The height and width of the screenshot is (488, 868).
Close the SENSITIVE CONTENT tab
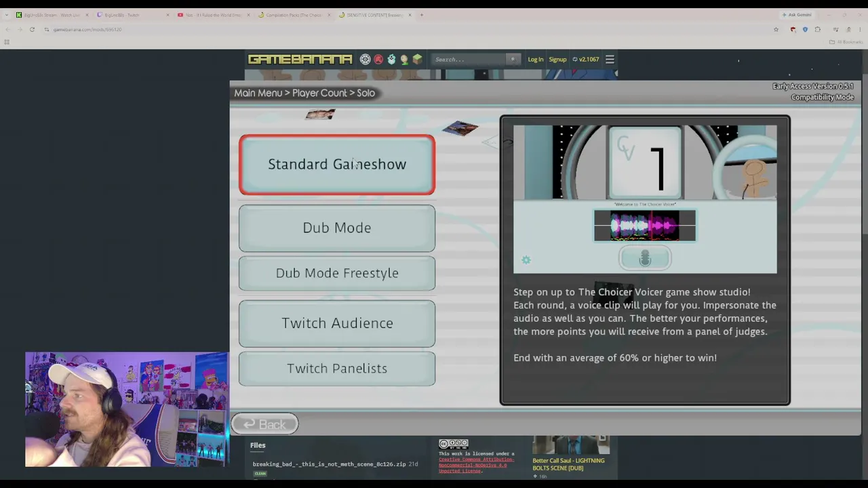coord(410,15)
